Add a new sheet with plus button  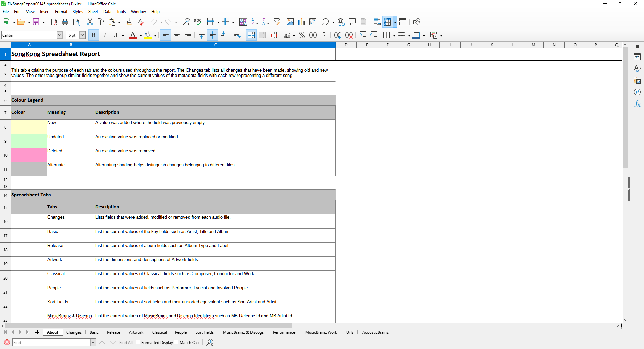37,332
